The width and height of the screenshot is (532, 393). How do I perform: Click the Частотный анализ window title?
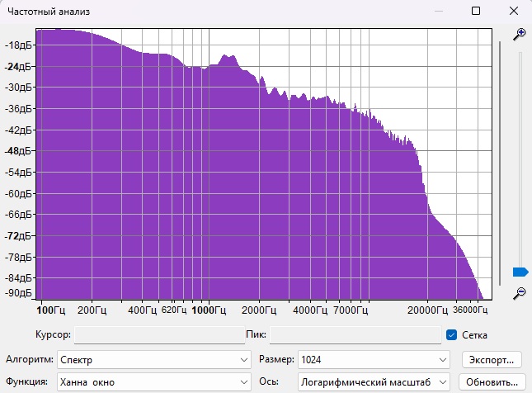[49, 12]
